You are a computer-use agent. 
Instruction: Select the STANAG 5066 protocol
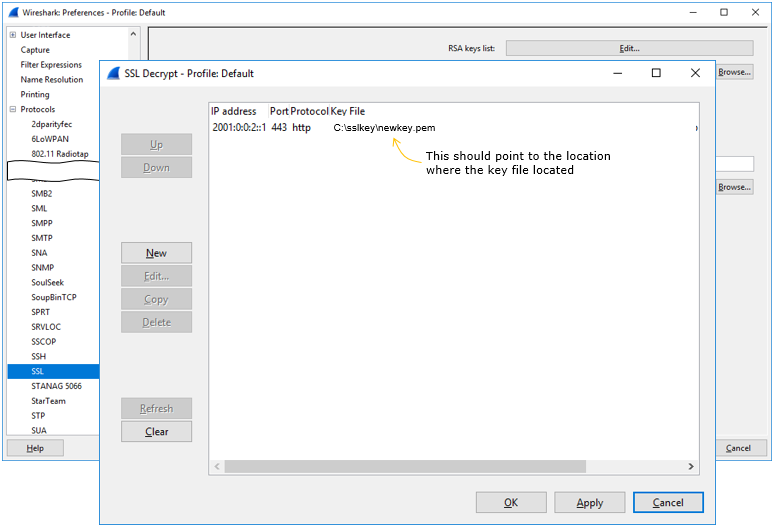point(56,386)
